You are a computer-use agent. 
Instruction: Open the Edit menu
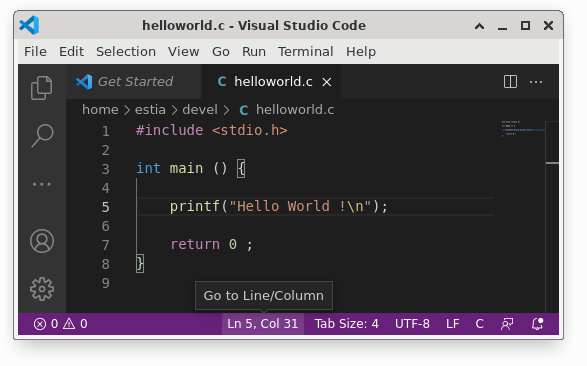(x=71, y=51)
